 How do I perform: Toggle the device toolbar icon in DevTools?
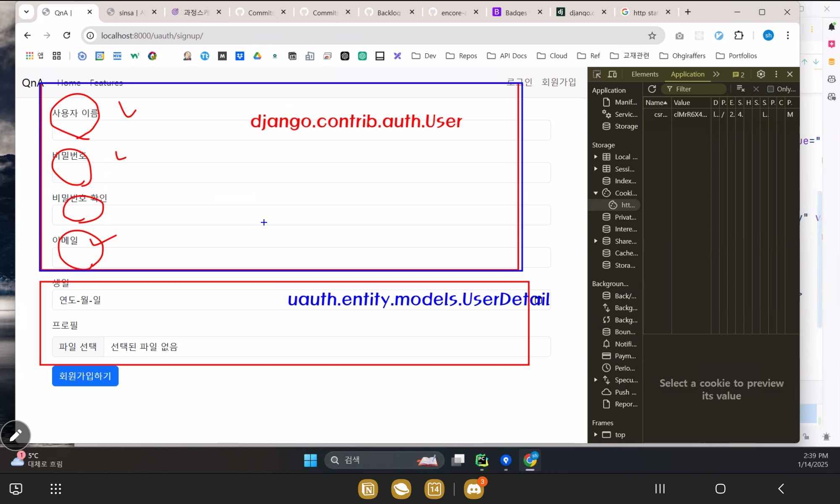point(612,74)
